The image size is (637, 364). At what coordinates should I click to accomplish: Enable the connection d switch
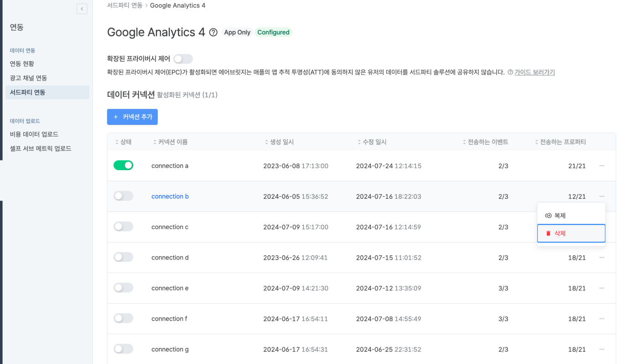(123, 257)
